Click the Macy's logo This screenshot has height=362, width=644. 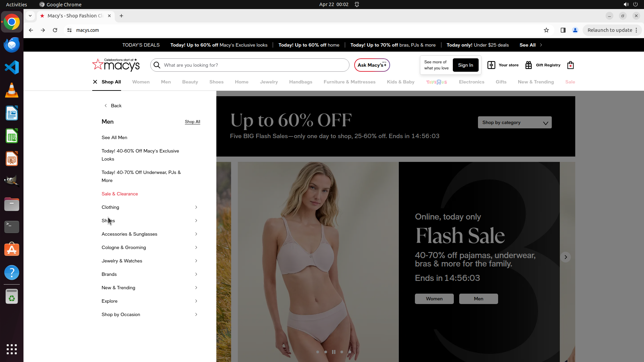(x=116, y=65)
